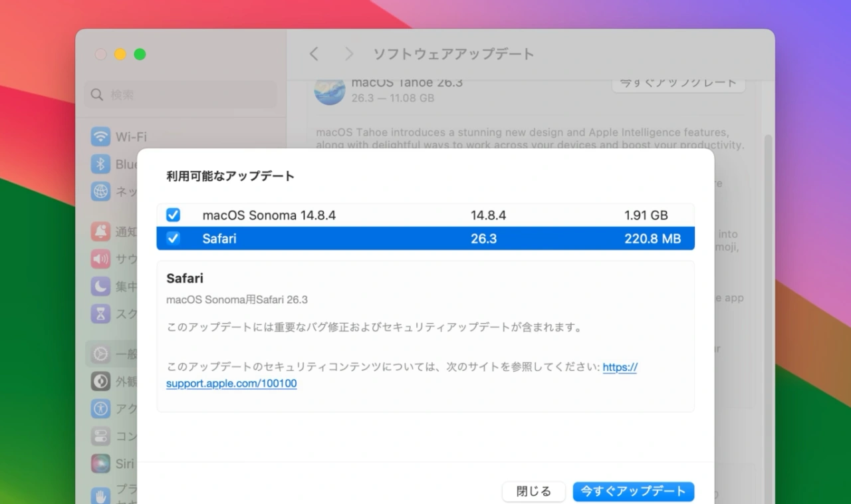Open サウンド (Sound) settings from sidebar
851x504 pixels.
coord(113,259)
